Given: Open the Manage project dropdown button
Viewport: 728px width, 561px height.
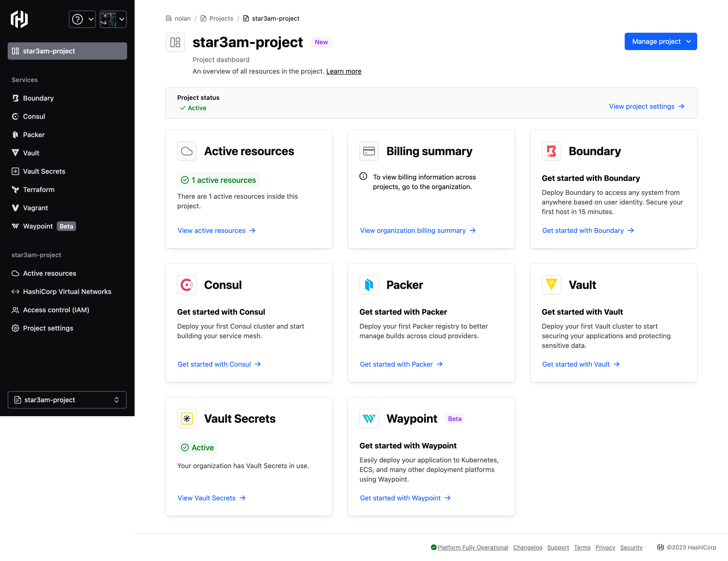Looking at the screenshot, I should click(x=661, y=41).
